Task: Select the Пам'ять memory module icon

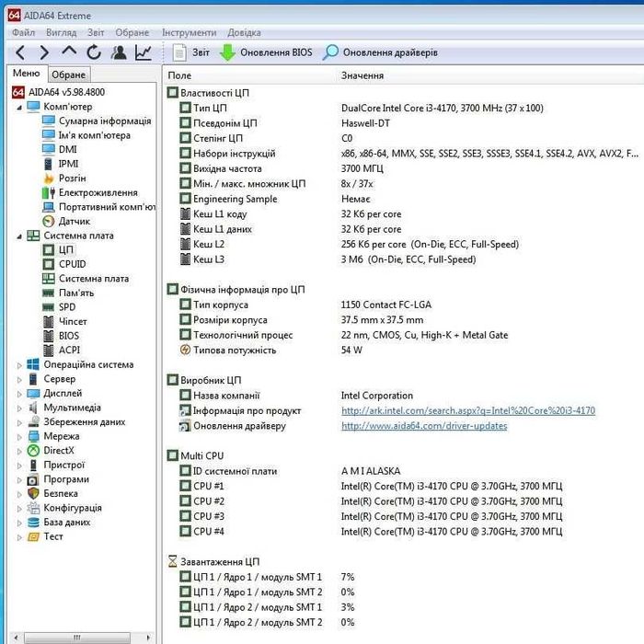Action: coord(49,293)
